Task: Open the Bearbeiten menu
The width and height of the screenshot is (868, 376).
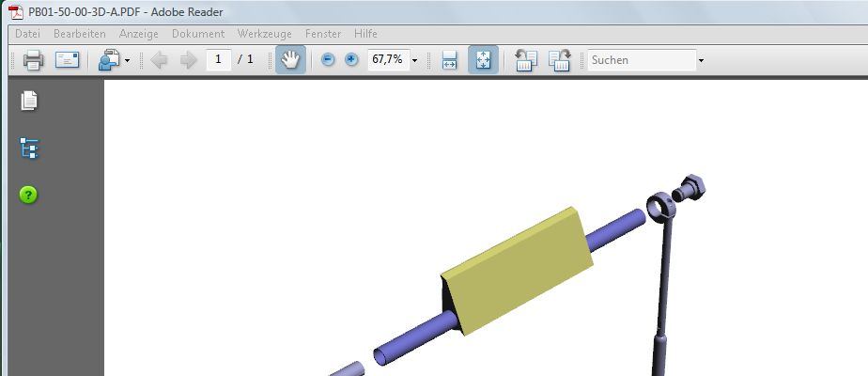Action: (80, 34)
